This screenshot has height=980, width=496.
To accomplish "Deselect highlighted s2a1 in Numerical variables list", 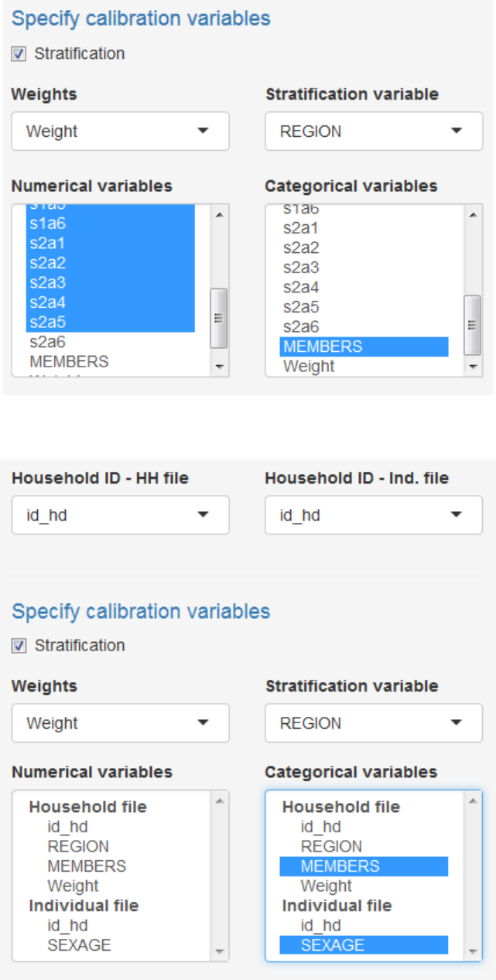I will click(x=48, y=243).
